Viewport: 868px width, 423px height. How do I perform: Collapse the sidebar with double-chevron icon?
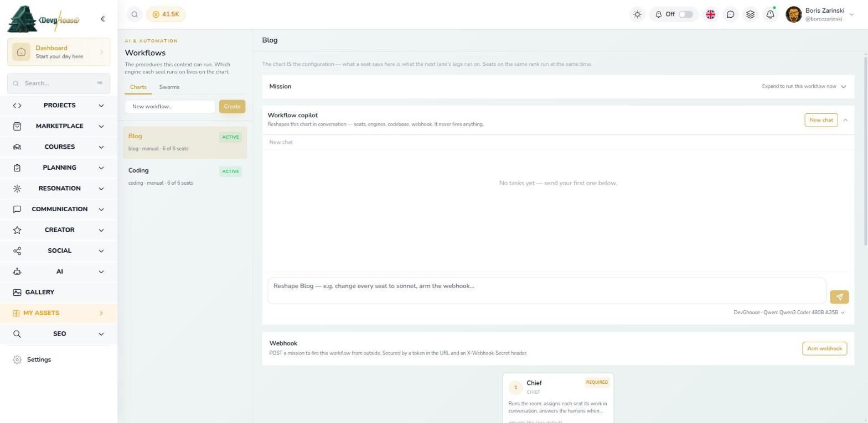point(103,19)
